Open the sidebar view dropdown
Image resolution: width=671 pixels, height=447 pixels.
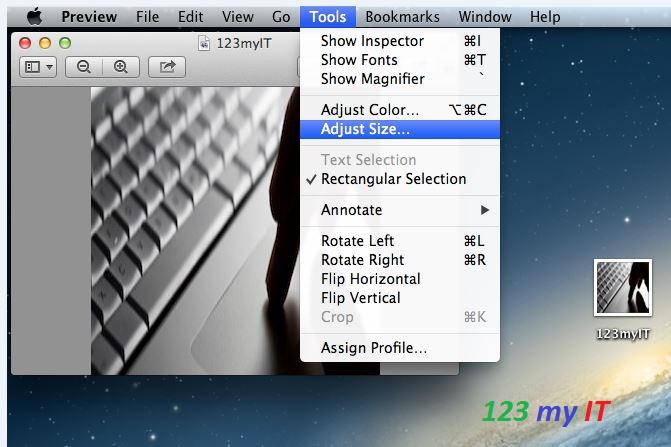click(x=38, y=67)
